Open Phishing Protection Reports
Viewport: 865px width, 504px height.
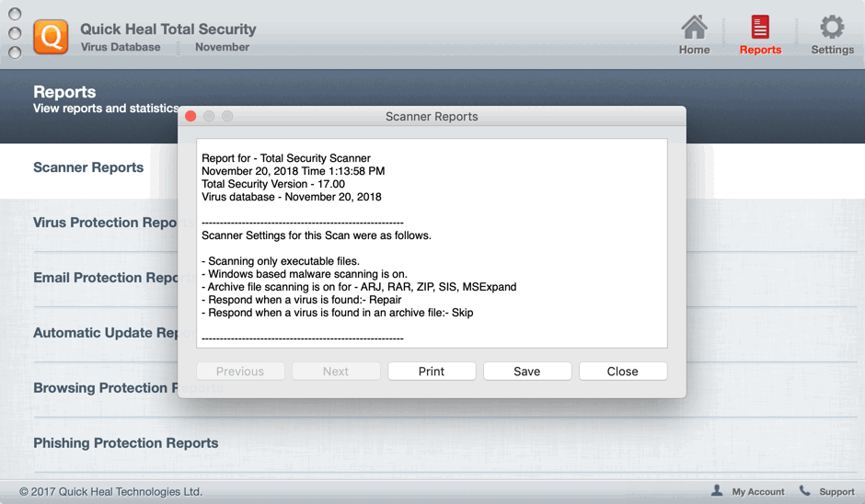click(x=126, y=443)
